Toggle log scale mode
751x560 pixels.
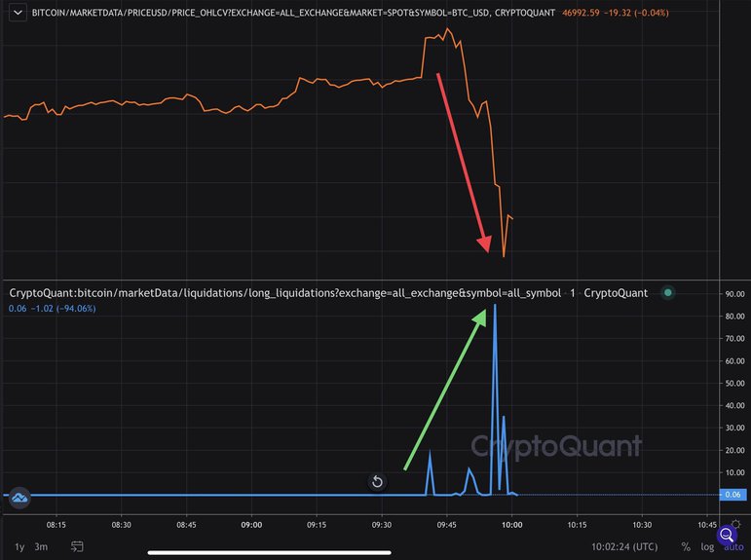click(x=707, y=546)
